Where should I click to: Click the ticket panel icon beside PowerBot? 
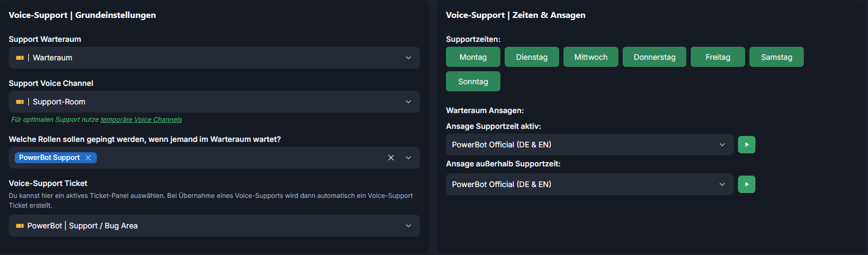20,226
